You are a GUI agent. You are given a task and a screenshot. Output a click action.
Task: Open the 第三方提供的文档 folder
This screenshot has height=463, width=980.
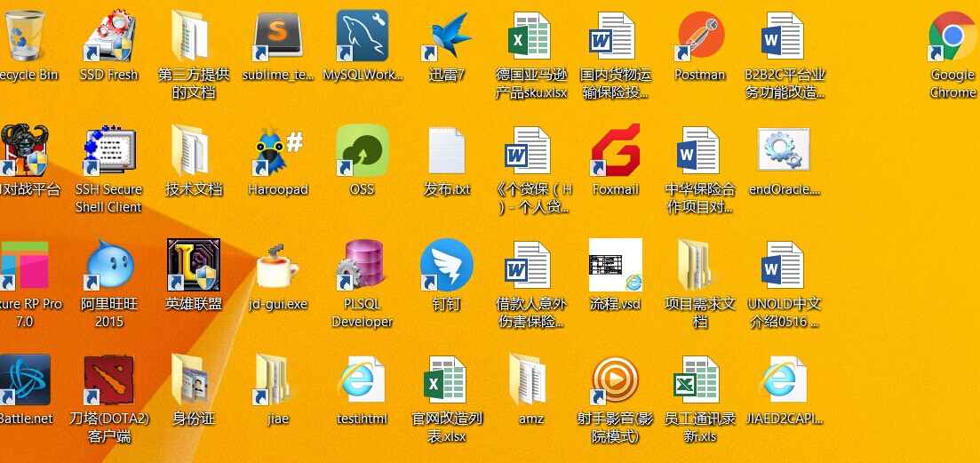point(191,36)
